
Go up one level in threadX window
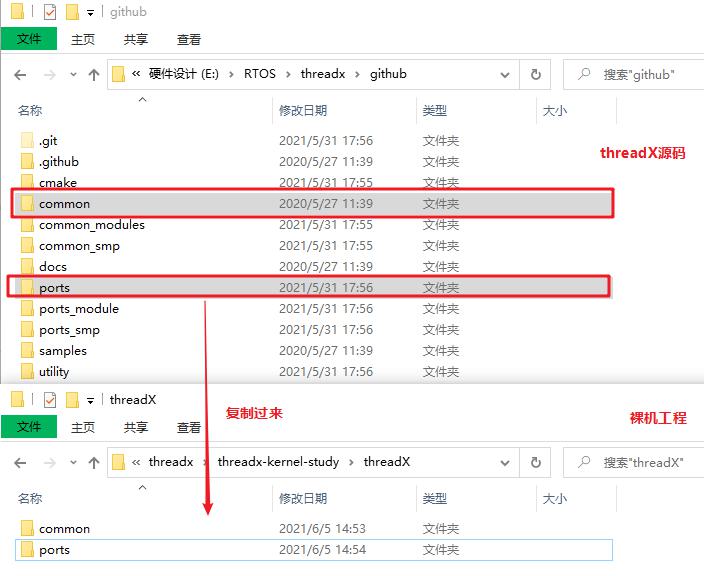tap(93, 462)
